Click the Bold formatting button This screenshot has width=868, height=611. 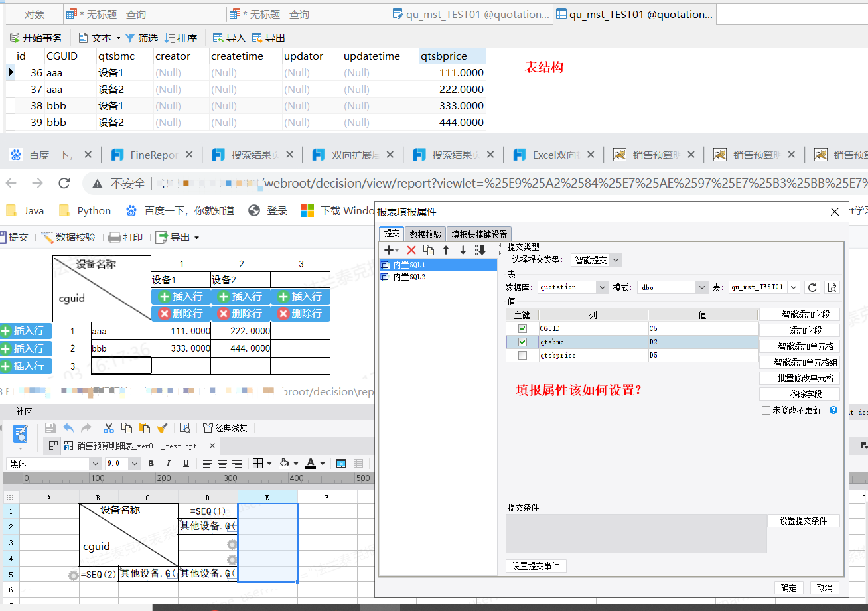[151, 463]
